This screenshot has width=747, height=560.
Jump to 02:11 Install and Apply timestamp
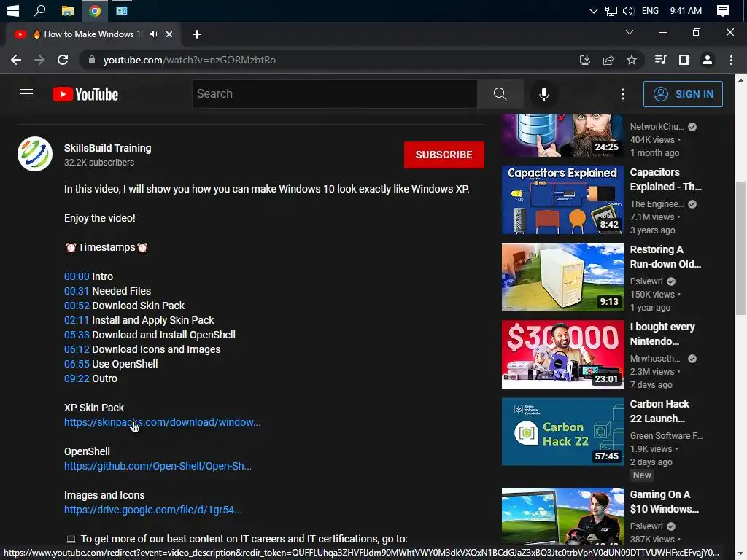tap(77, 320)
